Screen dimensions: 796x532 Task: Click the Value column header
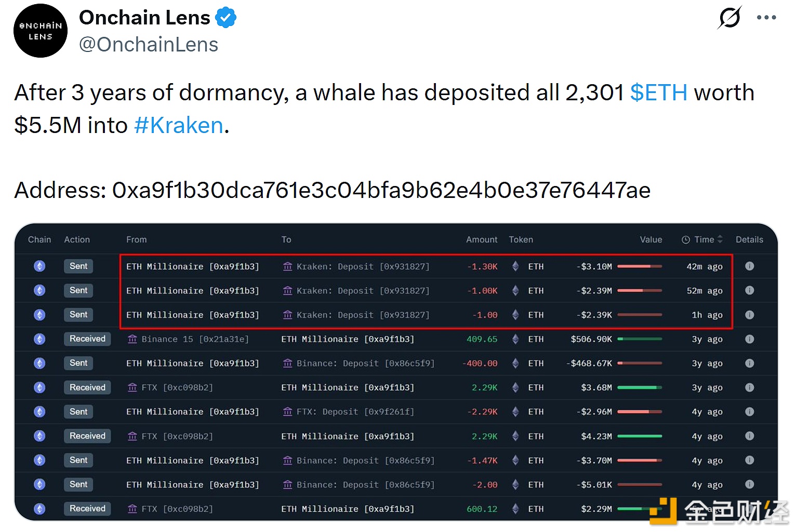point(651,240)
